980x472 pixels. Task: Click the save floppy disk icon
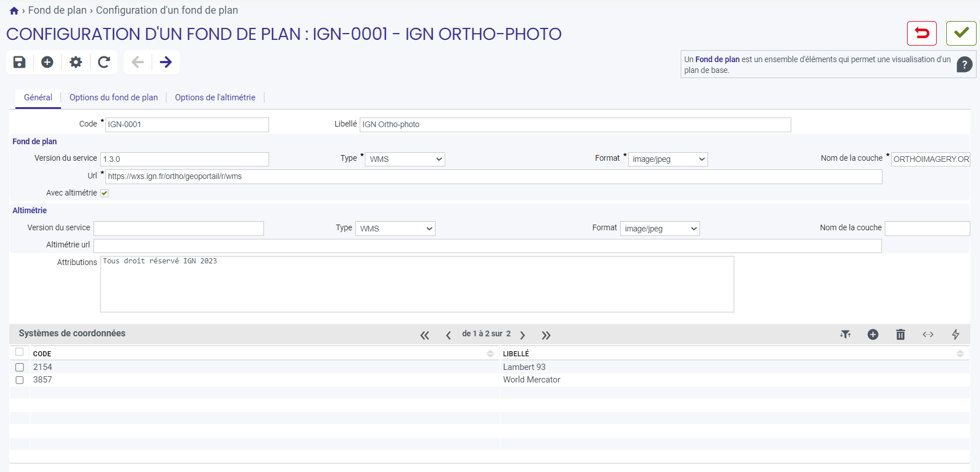pos(19,62)
